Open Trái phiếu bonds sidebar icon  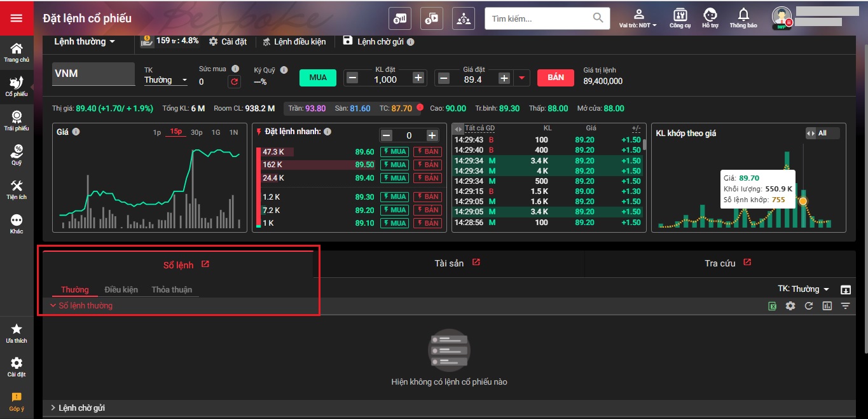pyautogui.click(x=17, y=120)
